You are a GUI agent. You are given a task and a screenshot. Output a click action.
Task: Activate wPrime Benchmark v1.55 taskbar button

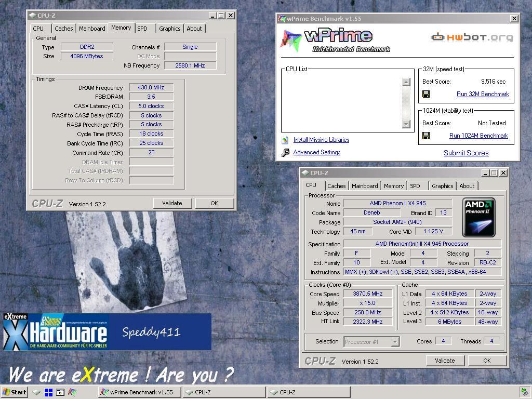(140, 392)
